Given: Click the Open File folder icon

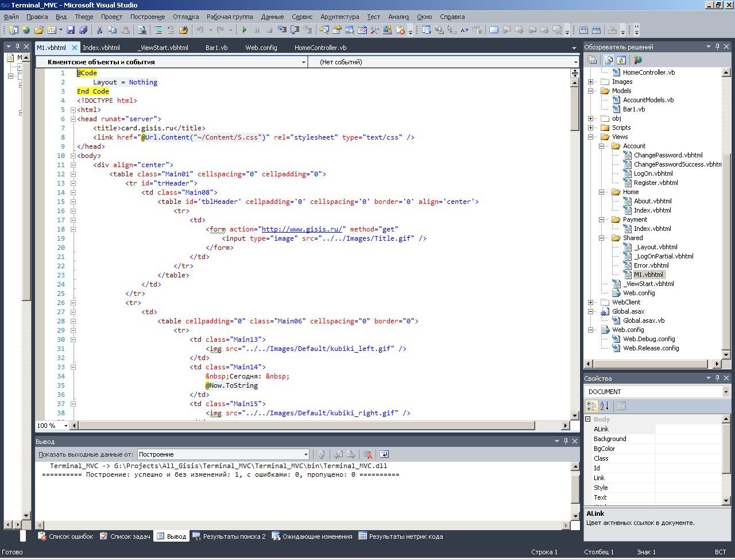Looking at the screenshot, I should [39, 30].
